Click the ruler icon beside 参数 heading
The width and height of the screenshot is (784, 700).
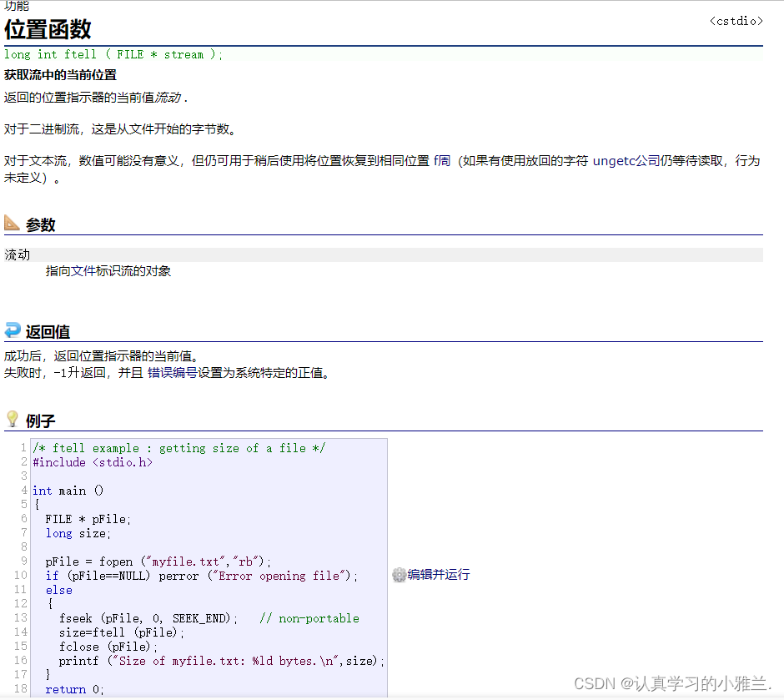pos(12,223)
